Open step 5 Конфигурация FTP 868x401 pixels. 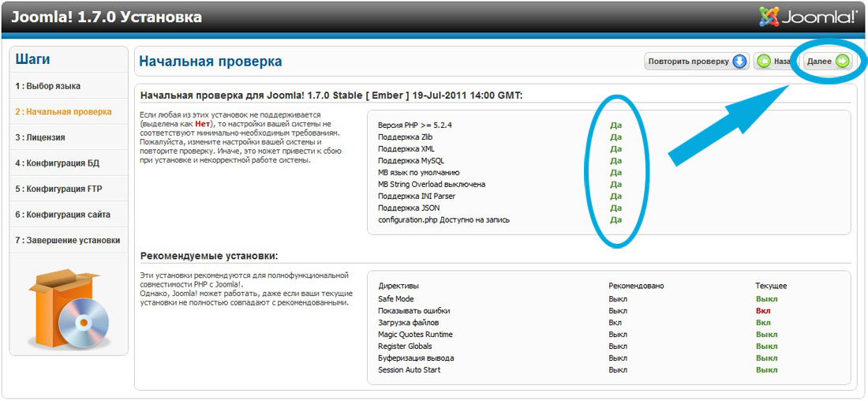[58, 189]
